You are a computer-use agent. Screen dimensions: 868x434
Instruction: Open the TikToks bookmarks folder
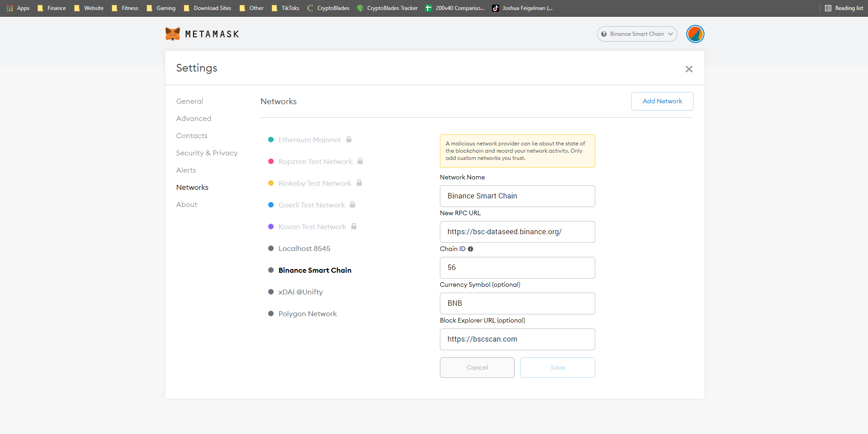tap(285, 8)
